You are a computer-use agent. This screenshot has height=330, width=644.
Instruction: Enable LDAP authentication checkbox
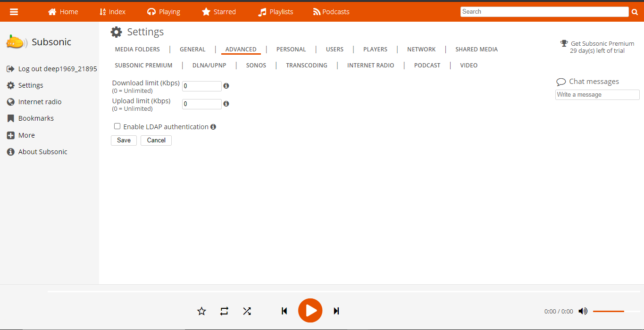click(117, 126)
